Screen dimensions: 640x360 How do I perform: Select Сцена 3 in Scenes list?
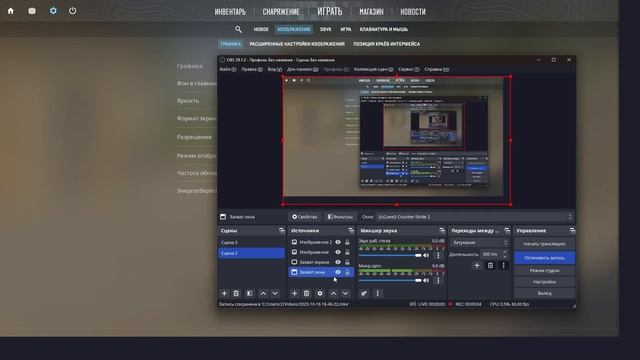pos(251,242)
